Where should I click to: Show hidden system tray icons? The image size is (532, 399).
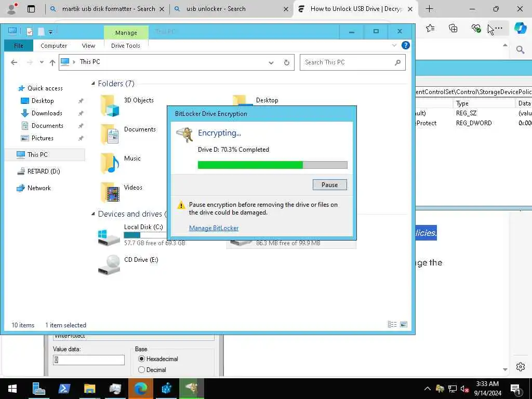[x=428, y=389]
